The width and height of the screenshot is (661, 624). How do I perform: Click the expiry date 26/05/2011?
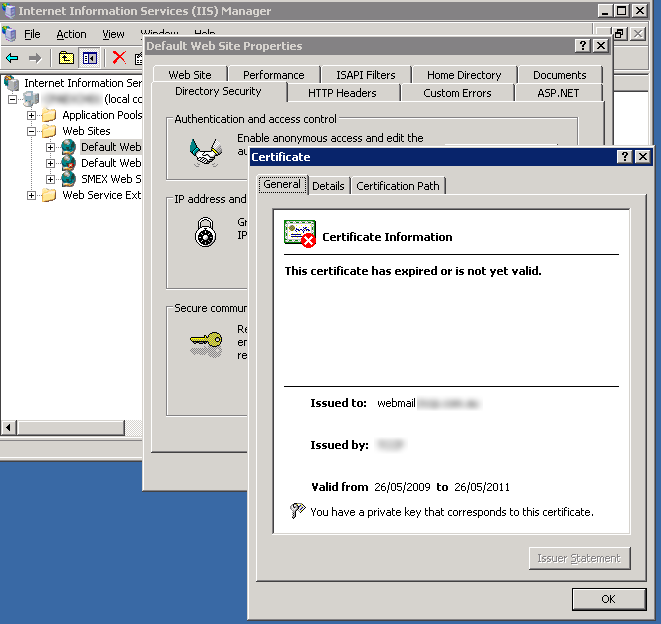481,487
